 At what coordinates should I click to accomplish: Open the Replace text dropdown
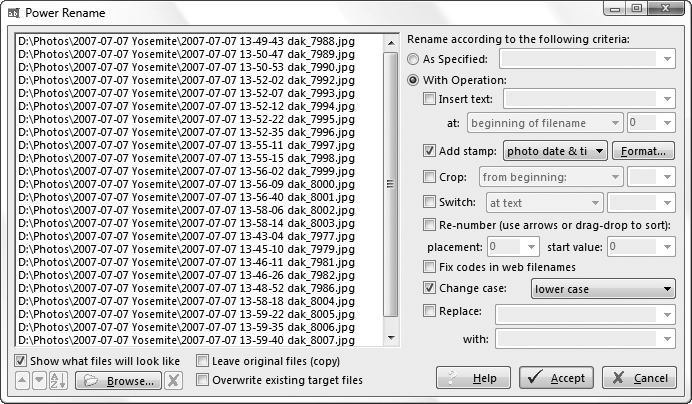pos(585,315)
